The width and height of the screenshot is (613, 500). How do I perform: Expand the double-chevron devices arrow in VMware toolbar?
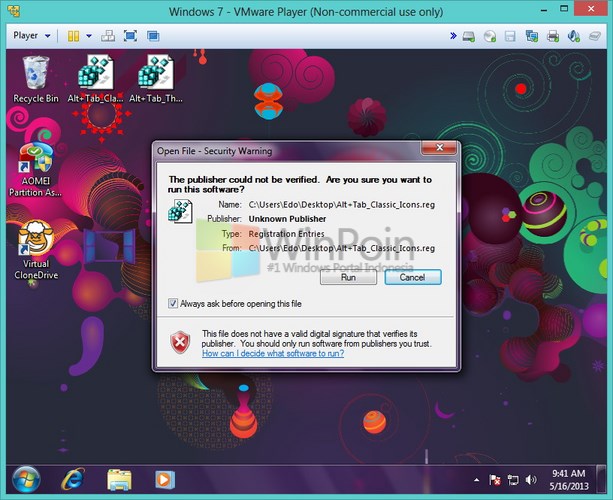[x=453, y=36]
